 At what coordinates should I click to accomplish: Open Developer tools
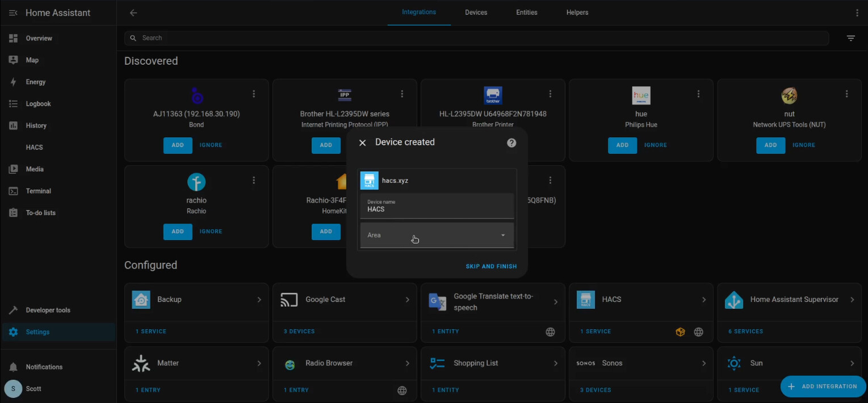pos(58,310)
